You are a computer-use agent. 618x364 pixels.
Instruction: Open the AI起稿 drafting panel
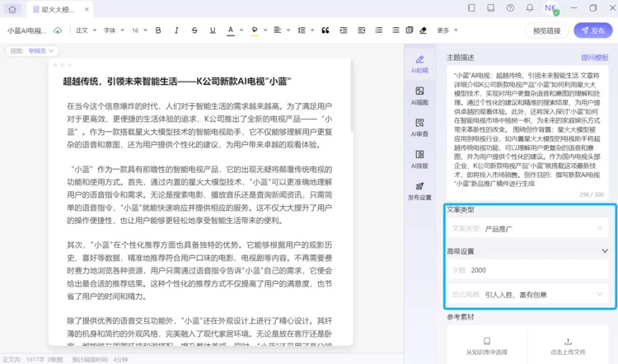pyautogui.click(x=419, y=64)
